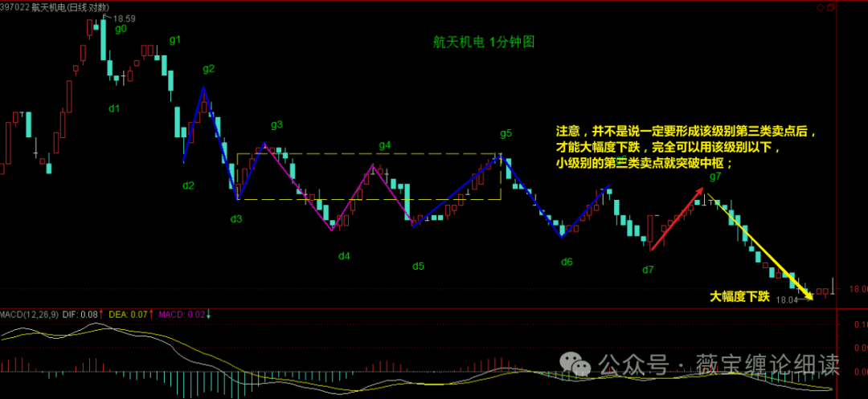Select the MACD(12,26,9) indicator label
Image resolution: width=868 pixels, height=399 pixels.
coord(30,315)
